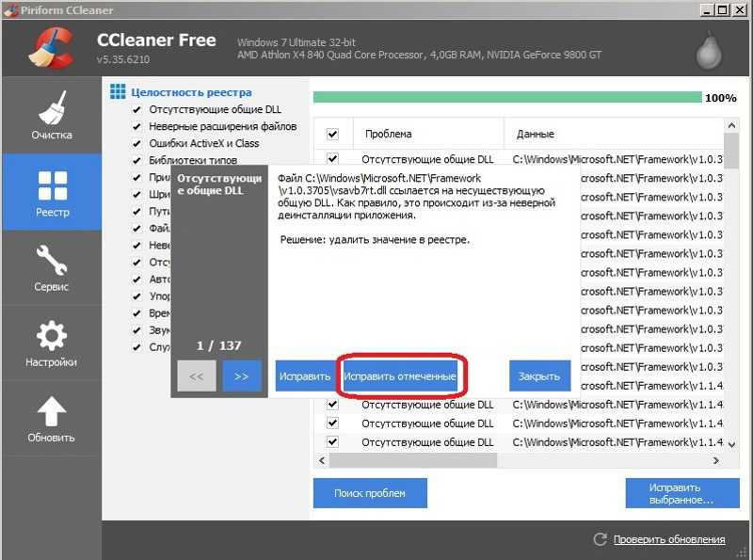Viewport: 753px width, 560px height.
Task: Click the horizontal scrollbar left arrow
Action: (322, 460)
